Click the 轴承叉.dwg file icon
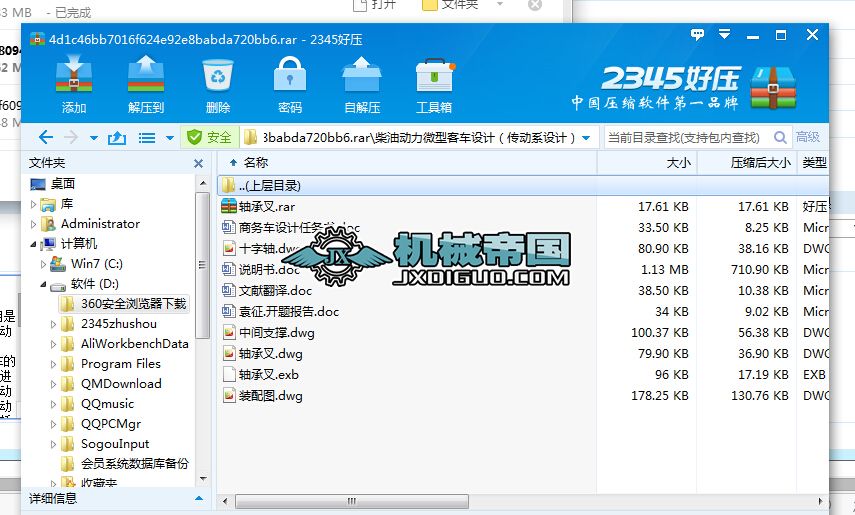 [x=228, y=354]
